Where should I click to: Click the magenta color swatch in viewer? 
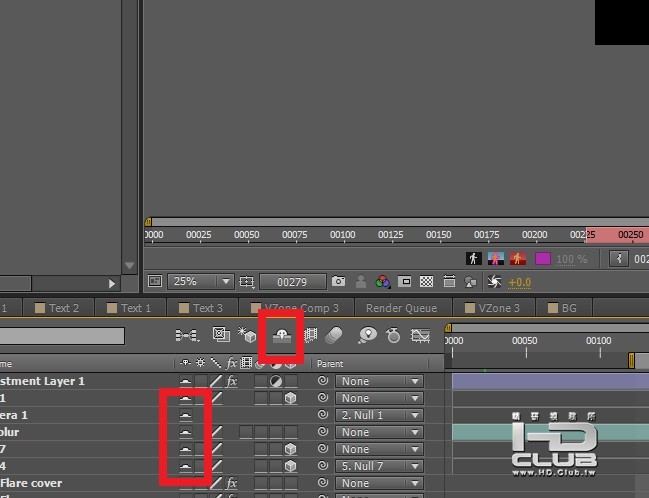[x=543, y=259]
